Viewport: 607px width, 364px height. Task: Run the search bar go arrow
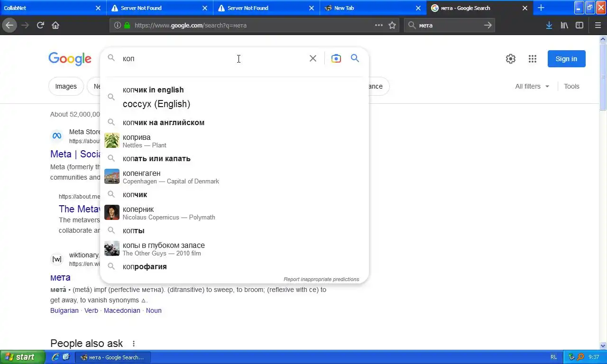pyautogui.click(x=487, y=25)
